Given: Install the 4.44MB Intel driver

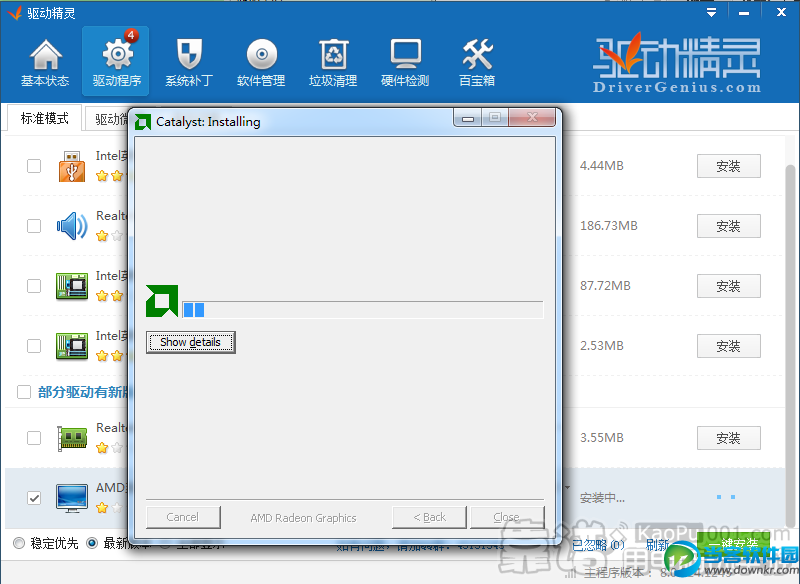Looking at the screenshot, I should point(729,166).
